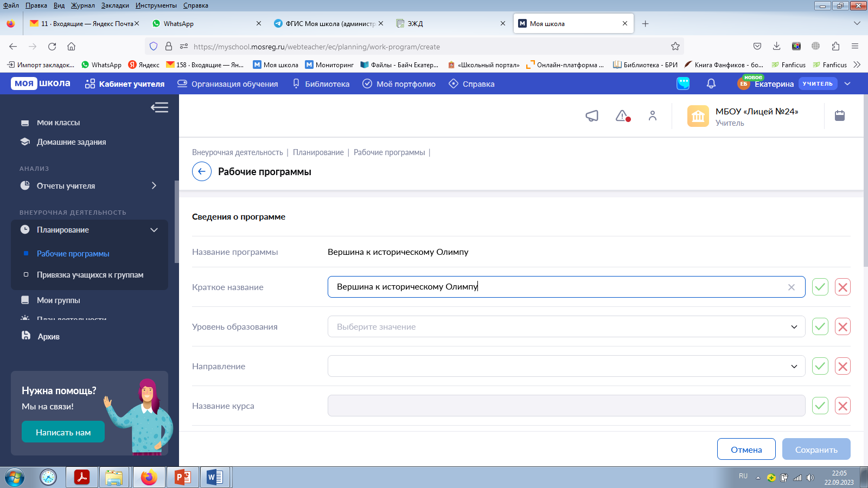This screenshot has height=488, width=868.
Task: Open the warning triangle alerts icon
Action: tap(623, 115)
